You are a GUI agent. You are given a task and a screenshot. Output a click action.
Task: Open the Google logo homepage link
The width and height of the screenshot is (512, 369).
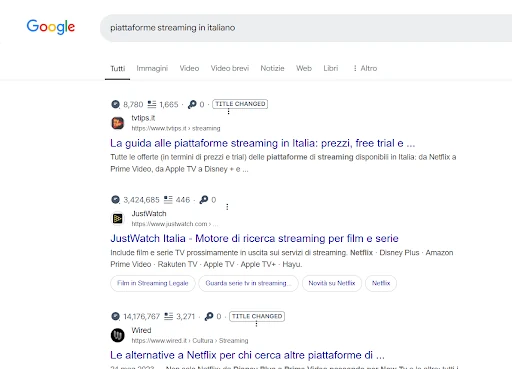(x=51, y=27)
